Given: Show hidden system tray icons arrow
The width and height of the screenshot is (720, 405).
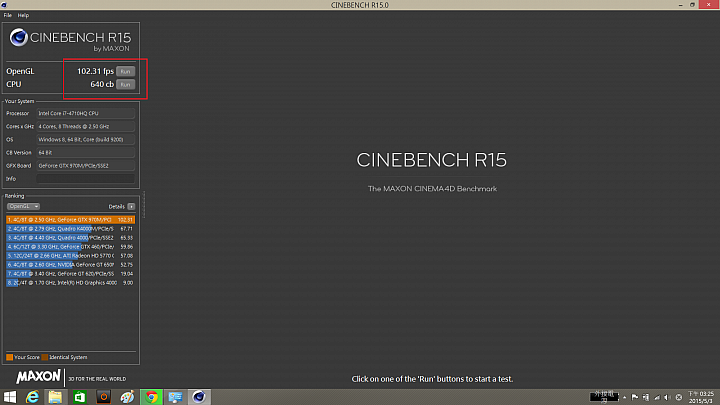Looking at the screenshot, I should click(624, 398).
